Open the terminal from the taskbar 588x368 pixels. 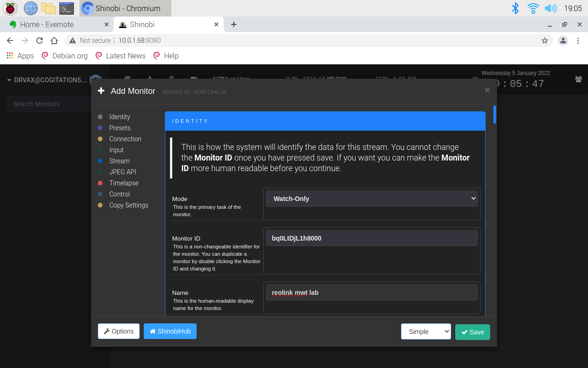(67, 8)
